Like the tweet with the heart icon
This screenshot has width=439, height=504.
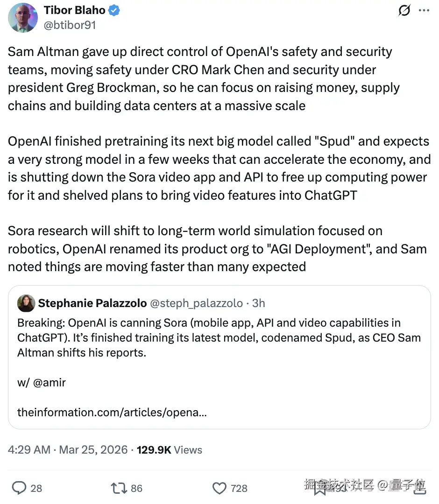(x=219, y=488)
